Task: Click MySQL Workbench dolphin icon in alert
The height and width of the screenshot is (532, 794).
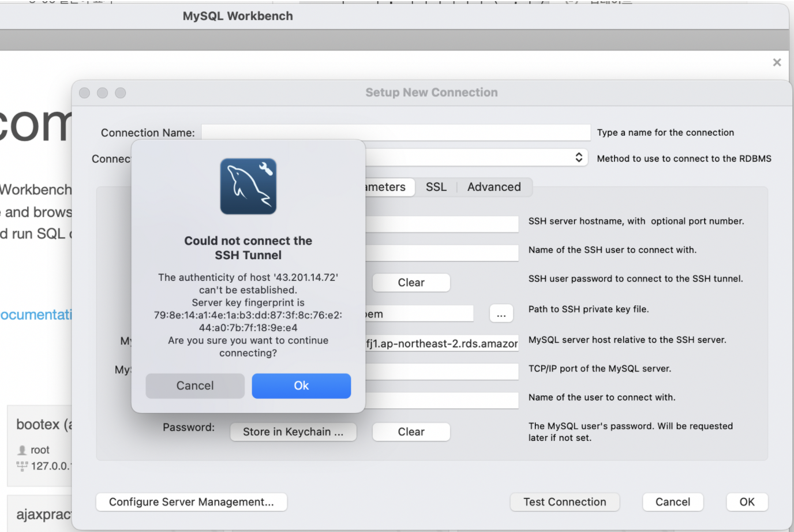Action: pos(248,186)
